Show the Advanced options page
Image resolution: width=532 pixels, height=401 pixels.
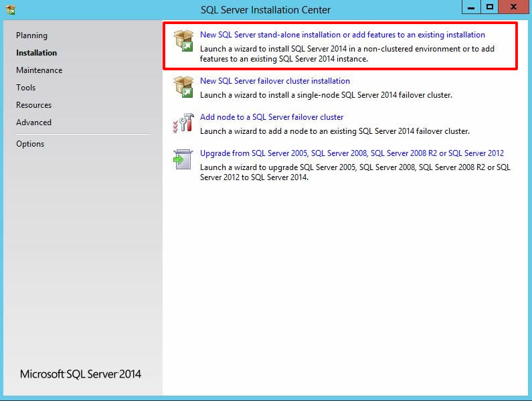33,123
